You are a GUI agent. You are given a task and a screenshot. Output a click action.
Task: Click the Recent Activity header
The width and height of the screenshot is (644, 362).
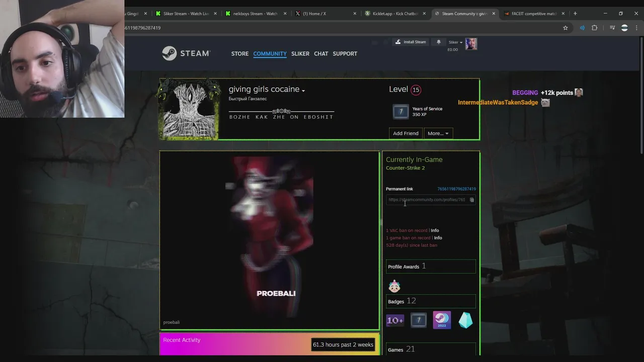pyautogui.click(x=182, y=340)
